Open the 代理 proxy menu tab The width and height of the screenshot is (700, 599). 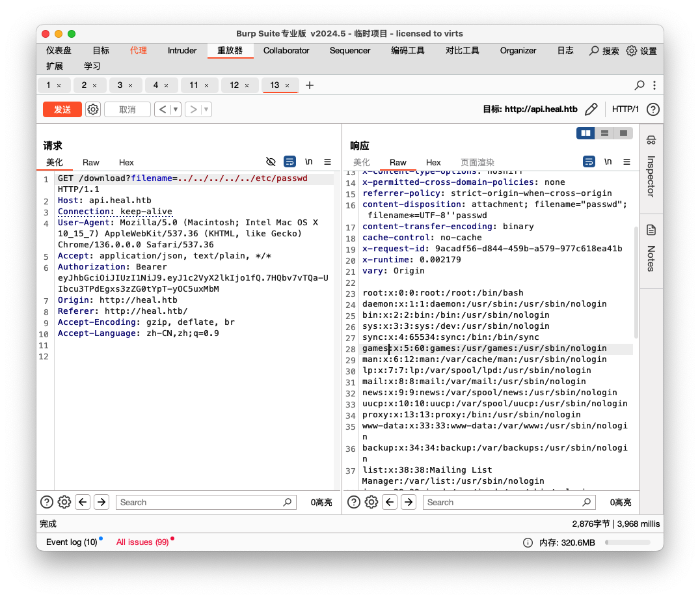[x=139, y=51]
